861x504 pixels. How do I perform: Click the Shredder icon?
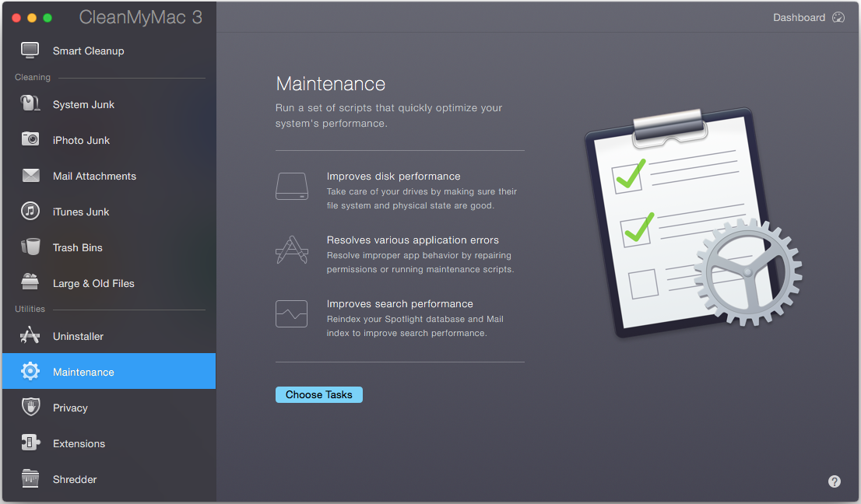pyautogui.click(x=30, y=478)
